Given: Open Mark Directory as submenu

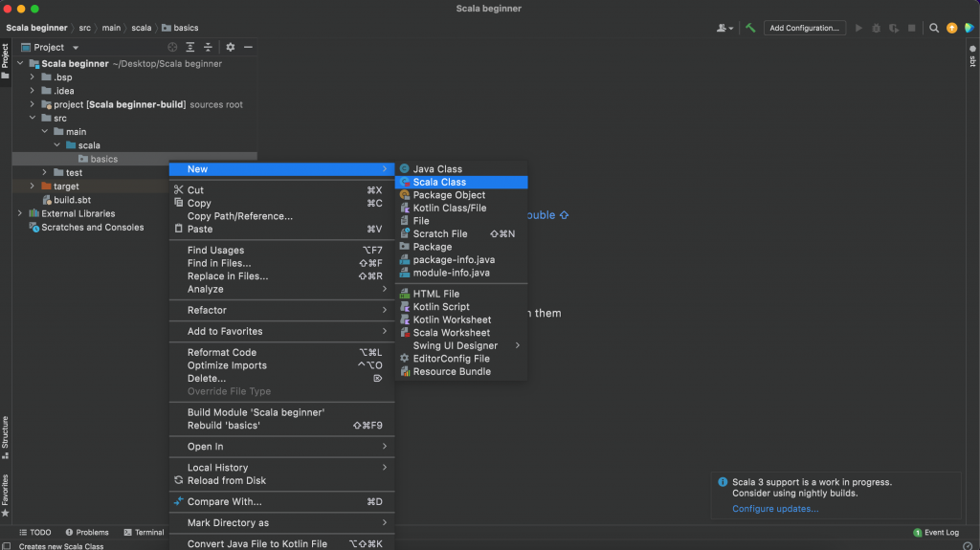Looking at the screenshot, I should click(282, 522).
